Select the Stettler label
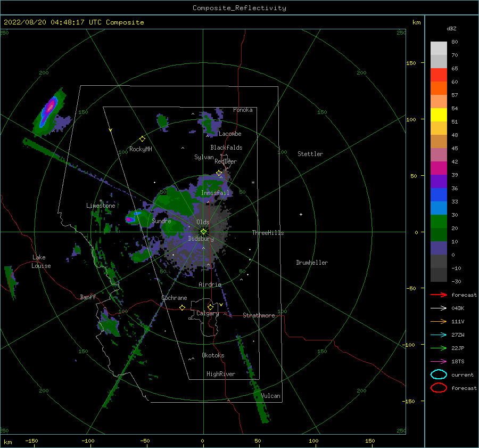Screen dimensions: 479x448 coord(310,154)
